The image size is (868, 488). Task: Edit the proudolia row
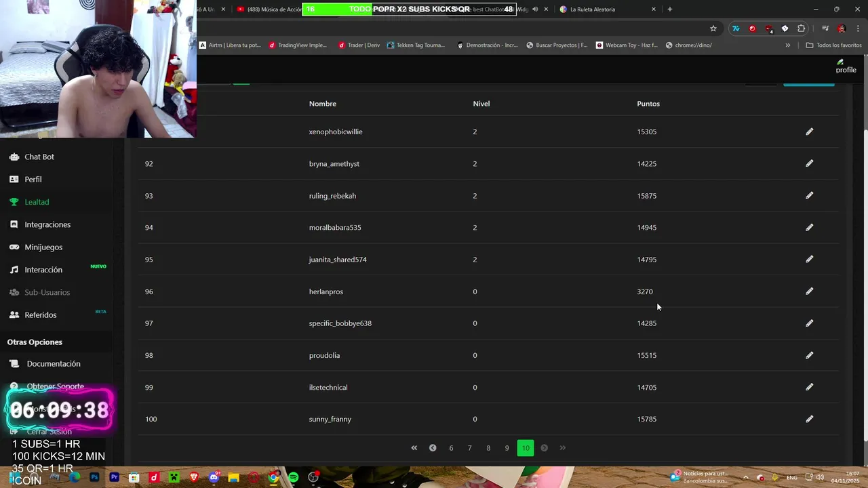(809, 354)
